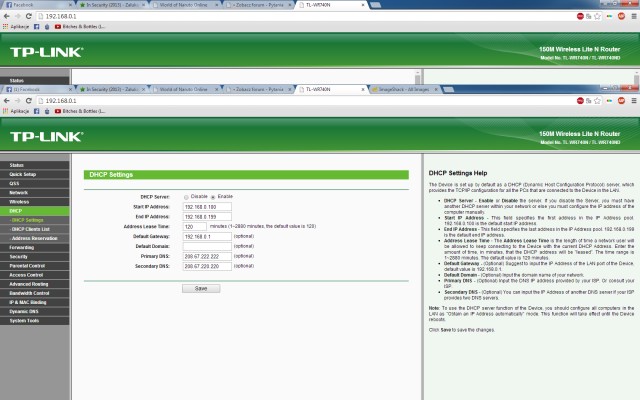Save the DHCP settings

click(201, 289)
